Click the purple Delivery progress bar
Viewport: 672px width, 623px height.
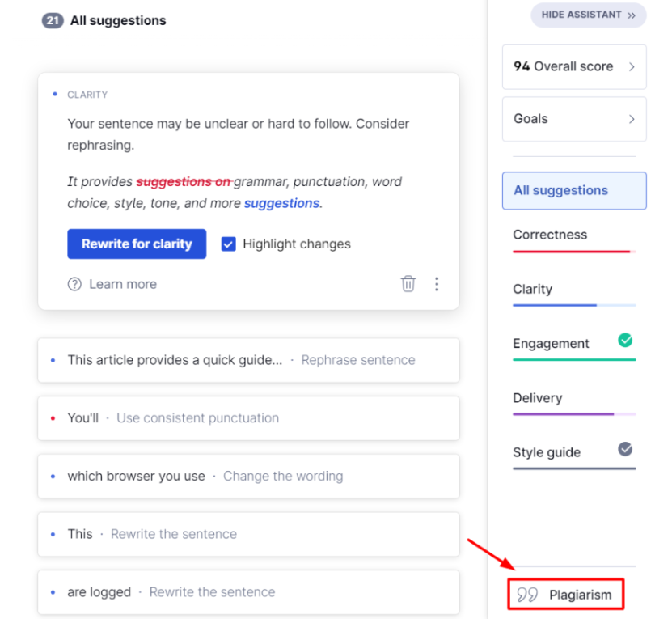(x=574, y=414)
